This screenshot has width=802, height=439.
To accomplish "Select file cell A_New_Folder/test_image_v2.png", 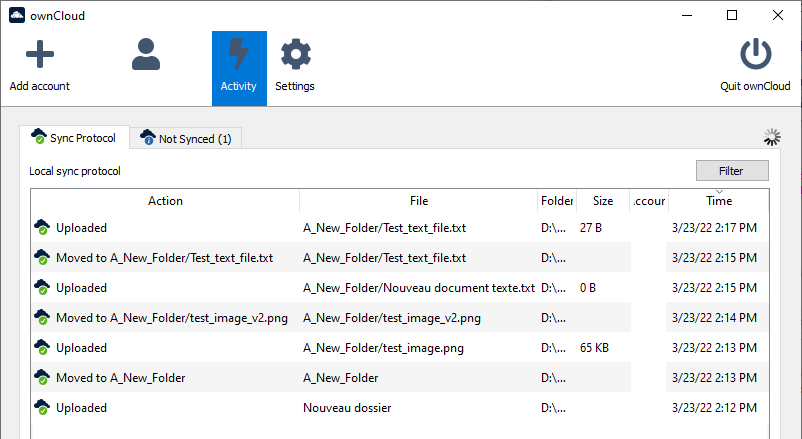I will (392, 318).
